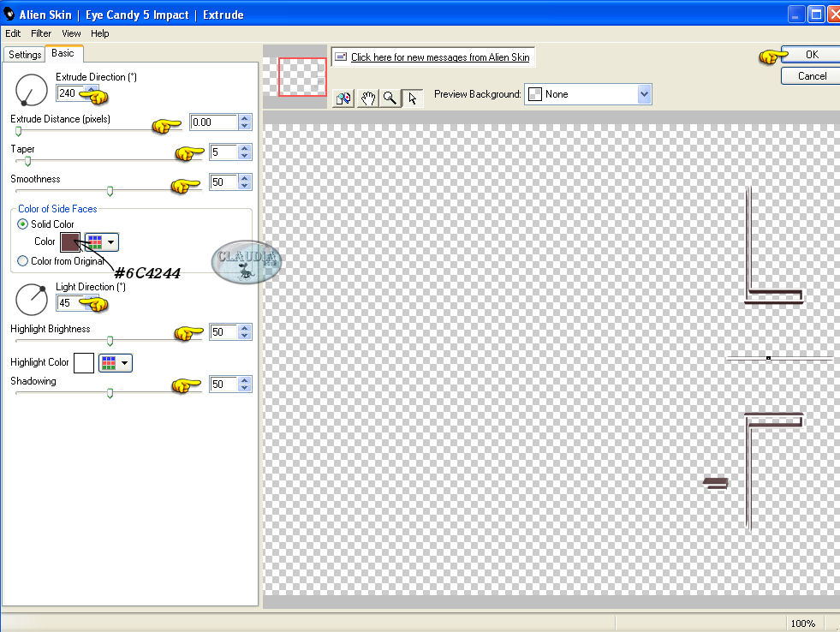Toggle the show original preview icon

pos(343,98)
